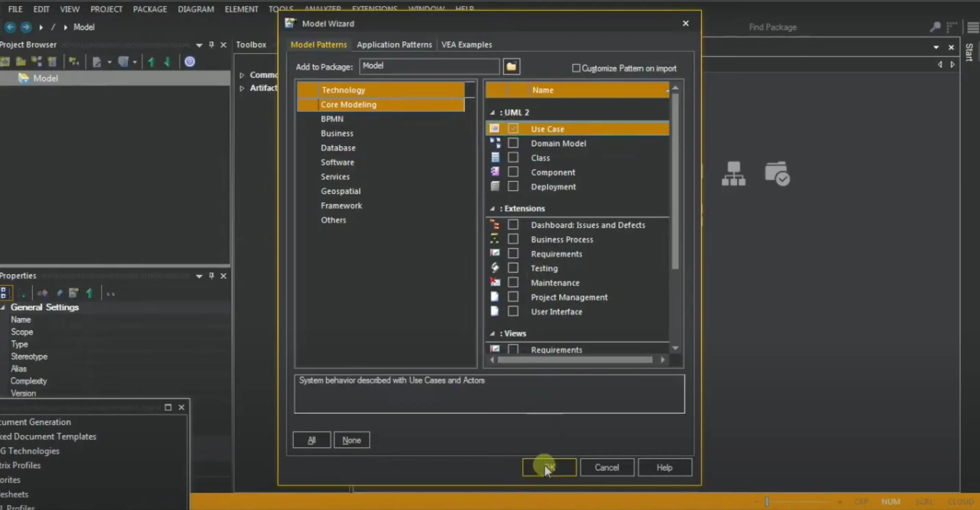Click the Model root node icon in Project Browser
980x510 pixels.
pyautogui.click(x=24, y=78)
